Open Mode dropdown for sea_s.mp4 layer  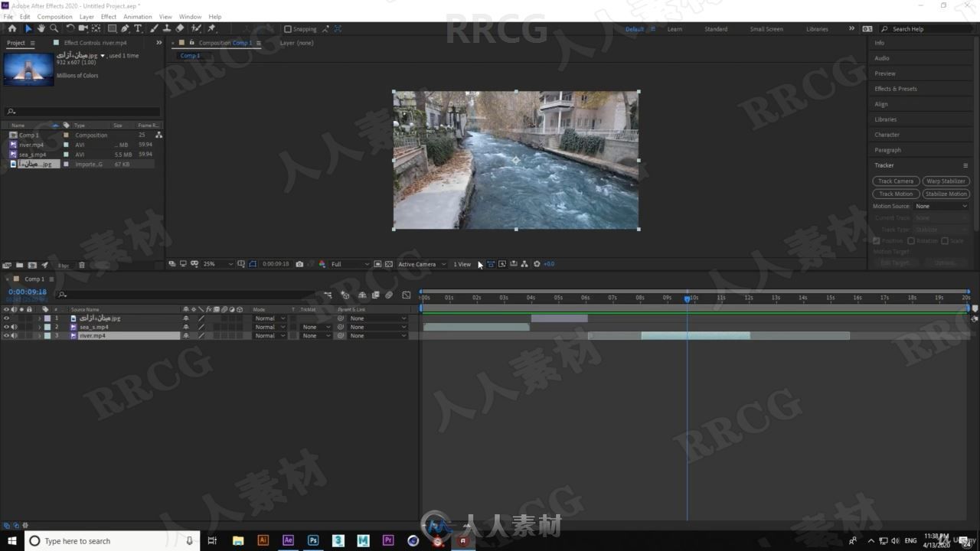pos(270,327)
